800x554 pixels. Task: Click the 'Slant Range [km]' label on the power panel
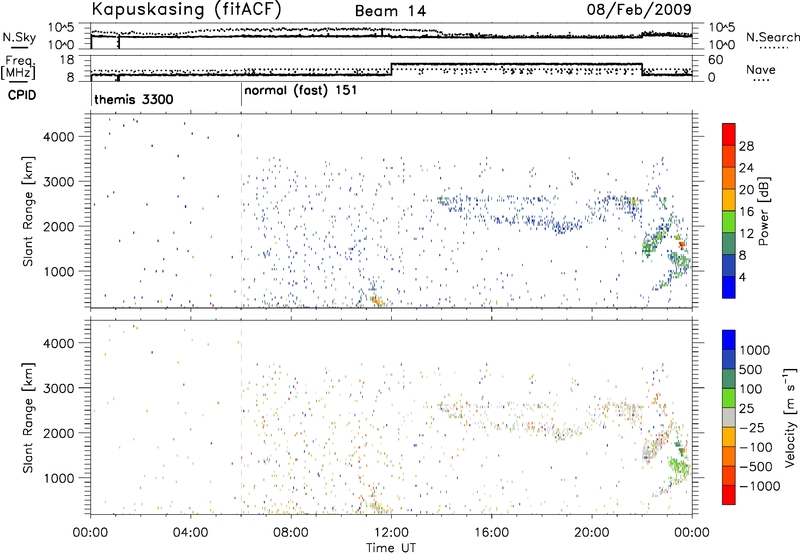pyautogui.click(x=28, y=211)
